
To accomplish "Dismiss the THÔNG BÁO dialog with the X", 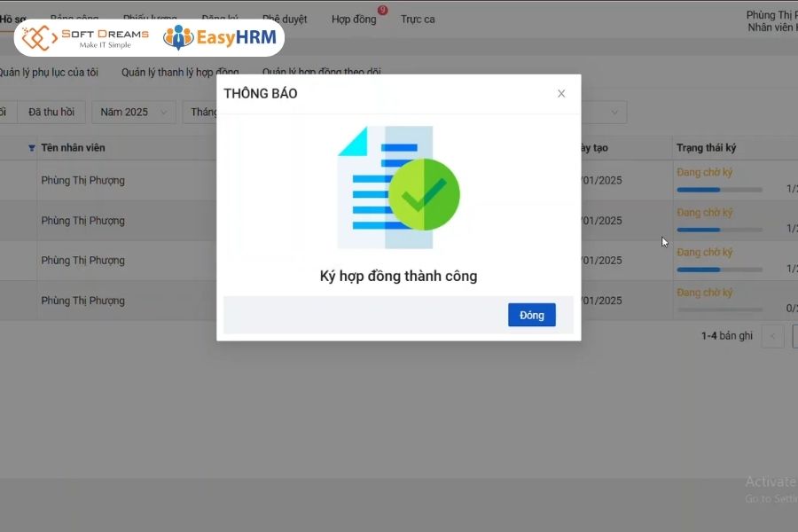I will point(560,93).
